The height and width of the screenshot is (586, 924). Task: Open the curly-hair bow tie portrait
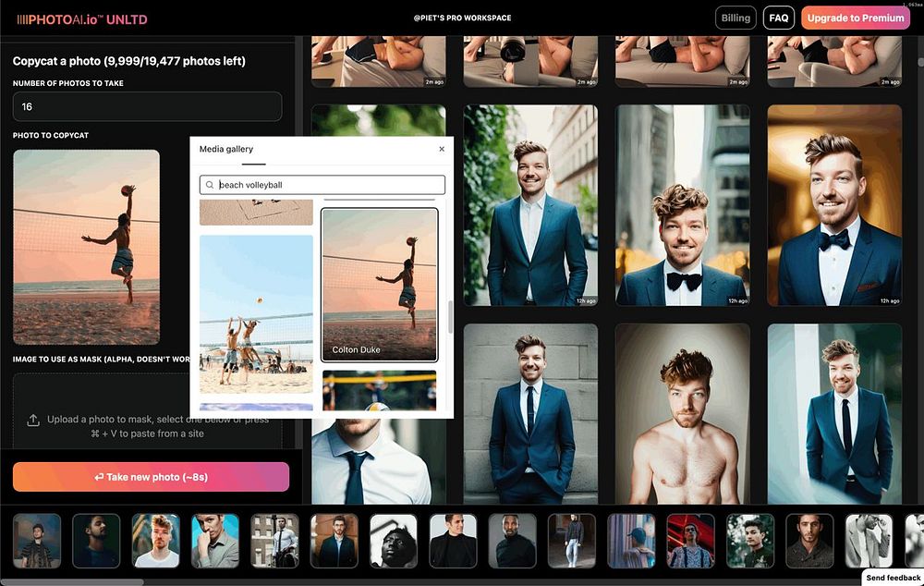point(683,205)
